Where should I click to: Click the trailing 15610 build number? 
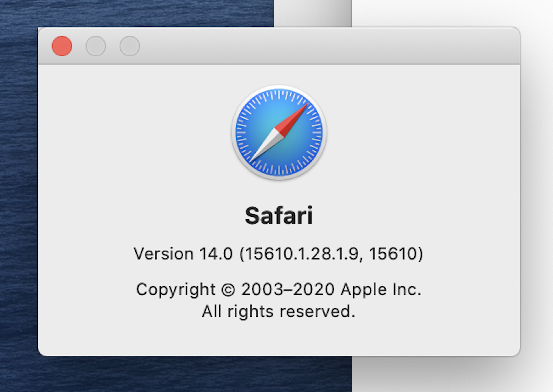(393, 253)
